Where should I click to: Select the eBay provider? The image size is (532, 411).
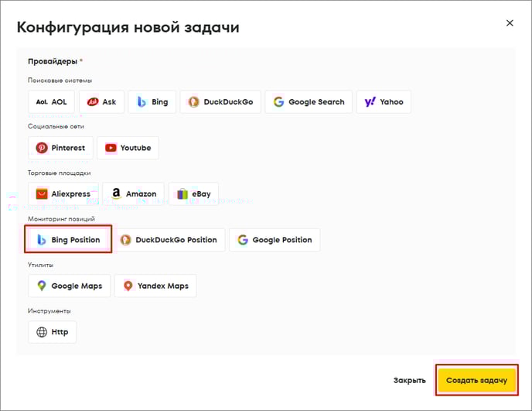click(193, 194)
